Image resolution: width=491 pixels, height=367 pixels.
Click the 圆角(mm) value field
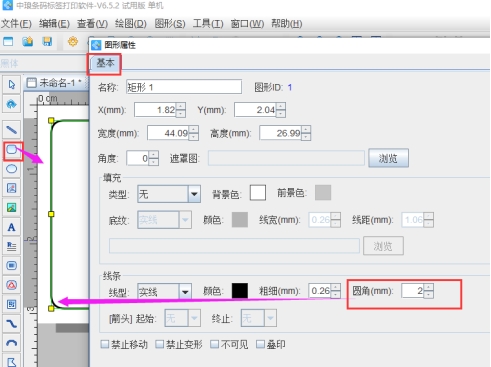pos(413,291)
